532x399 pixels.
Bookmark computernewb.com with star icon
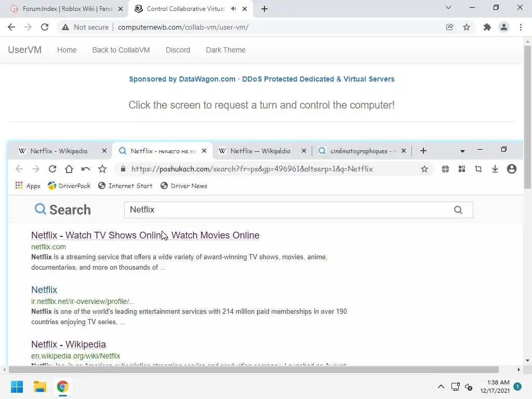[x=467, y=27]
